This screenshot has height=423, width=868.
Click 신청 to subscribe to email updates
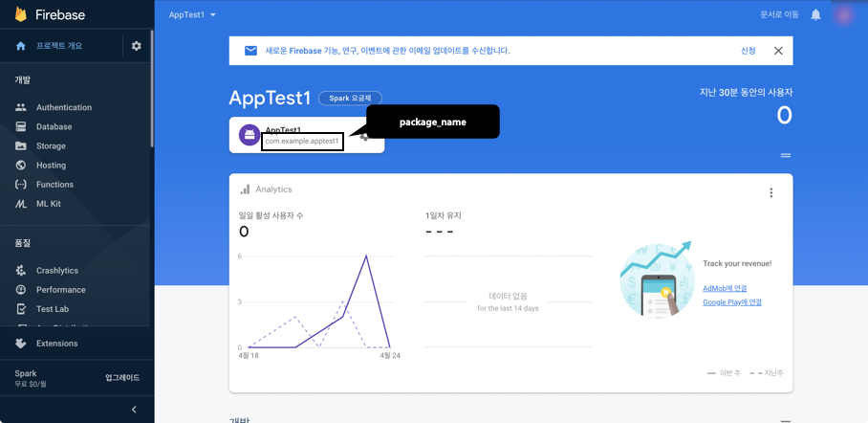click(x=748, y=51)
